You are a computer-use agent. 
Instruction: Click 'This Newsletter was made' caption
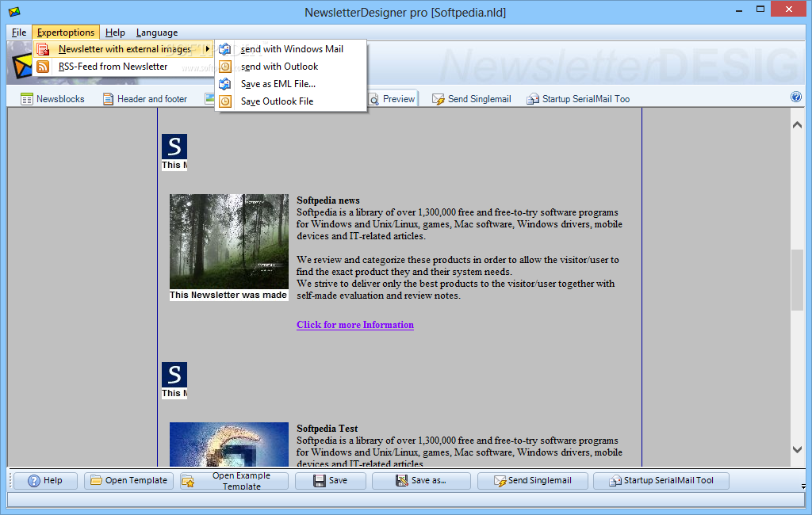(228, 295)
